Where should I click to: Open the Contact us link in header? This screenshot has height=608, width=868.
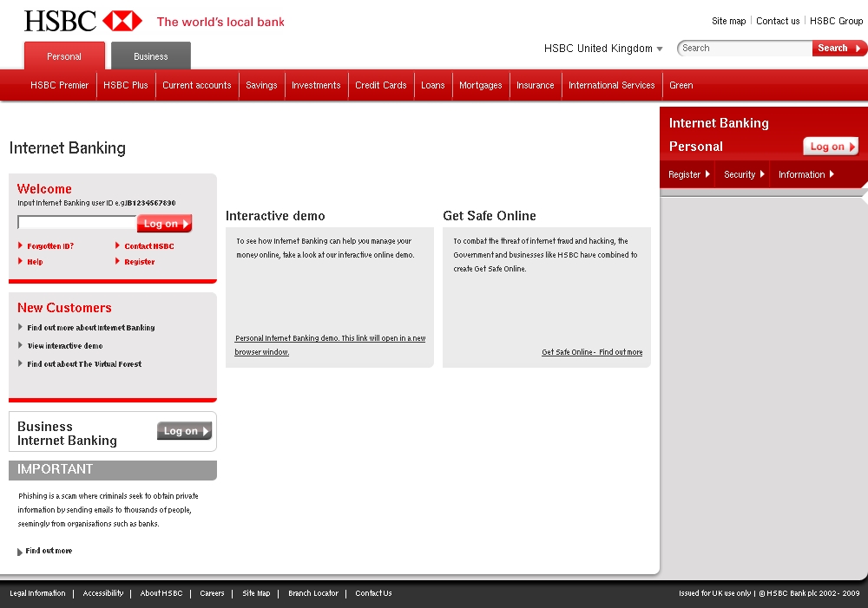pyautogui.click(x=778, y=21)
